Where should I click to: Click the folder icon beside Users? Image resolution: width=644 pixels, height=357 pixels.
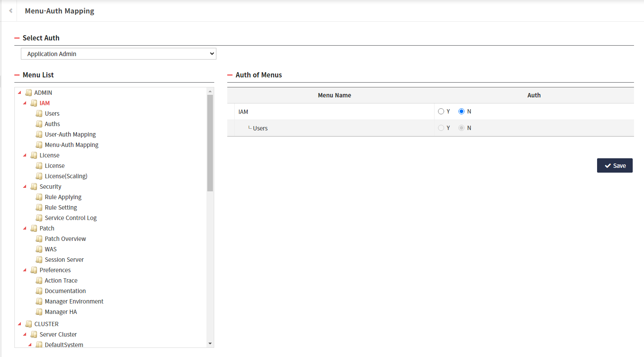coord(40,113)
